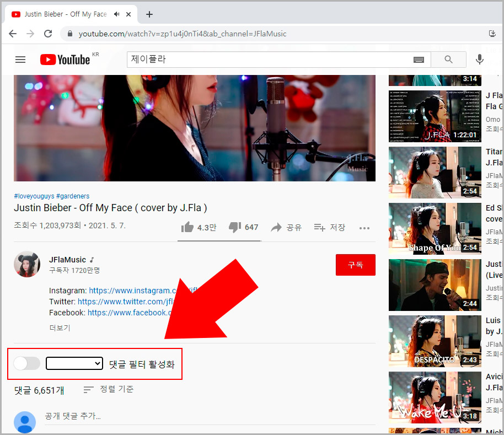Toggle the 댓글 필터 활성화 switch
The width and height of the screenshot is (504, 435).
click(27, 364)
